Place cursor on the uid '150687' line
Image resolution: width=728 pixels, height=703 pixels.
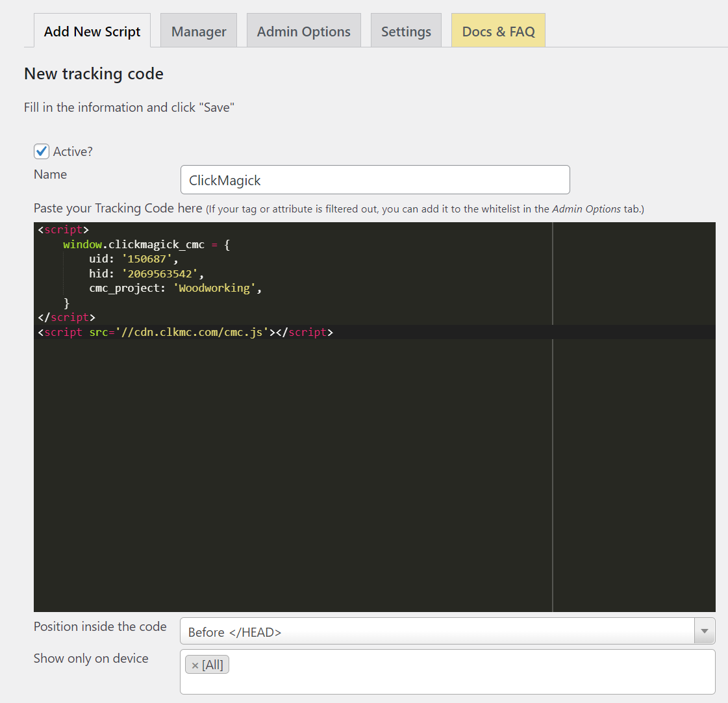134,259
